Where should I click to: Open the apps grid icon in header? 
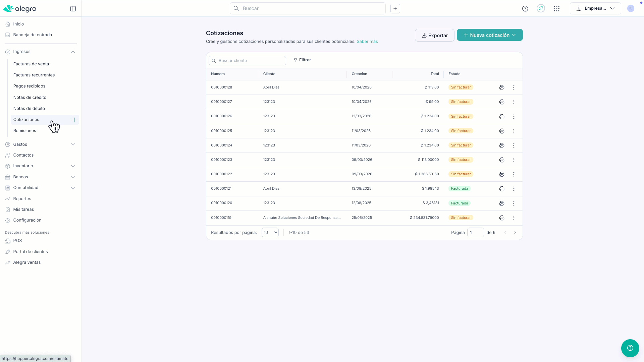[556, 9]
